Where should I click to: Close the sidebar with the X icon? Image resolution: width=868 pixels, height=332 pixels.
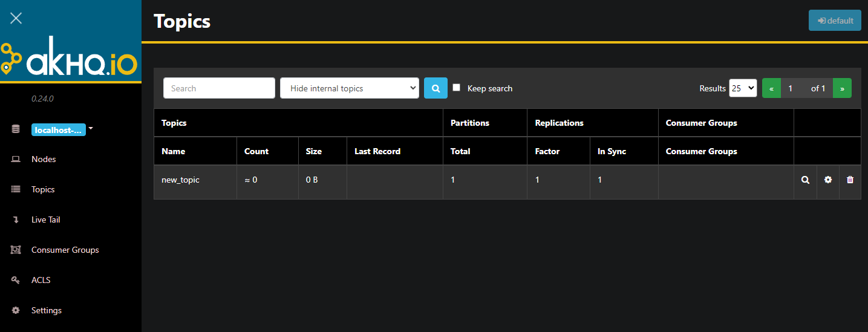[16, 18]
